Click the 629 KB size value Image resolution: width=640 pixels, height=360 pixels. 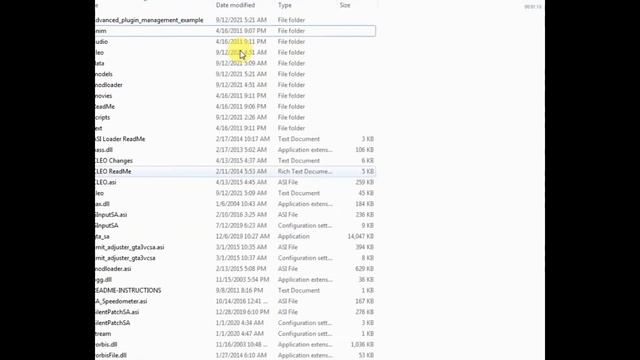tap(364, 269)
